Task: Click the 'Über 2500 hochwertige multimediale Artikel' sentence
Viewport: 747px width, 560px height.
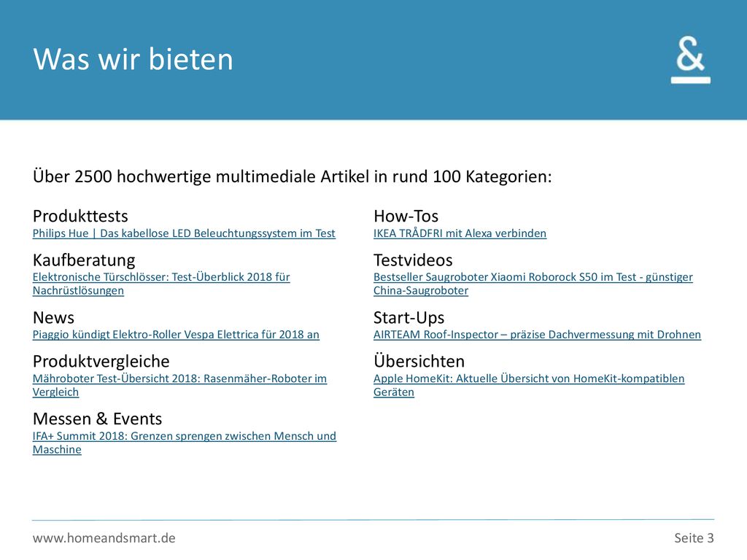Action: pos(292,176)
